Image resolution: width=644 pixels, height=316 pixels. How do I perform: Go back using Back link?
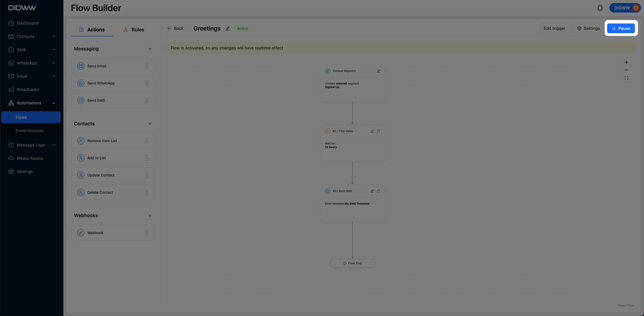(175, 28)
